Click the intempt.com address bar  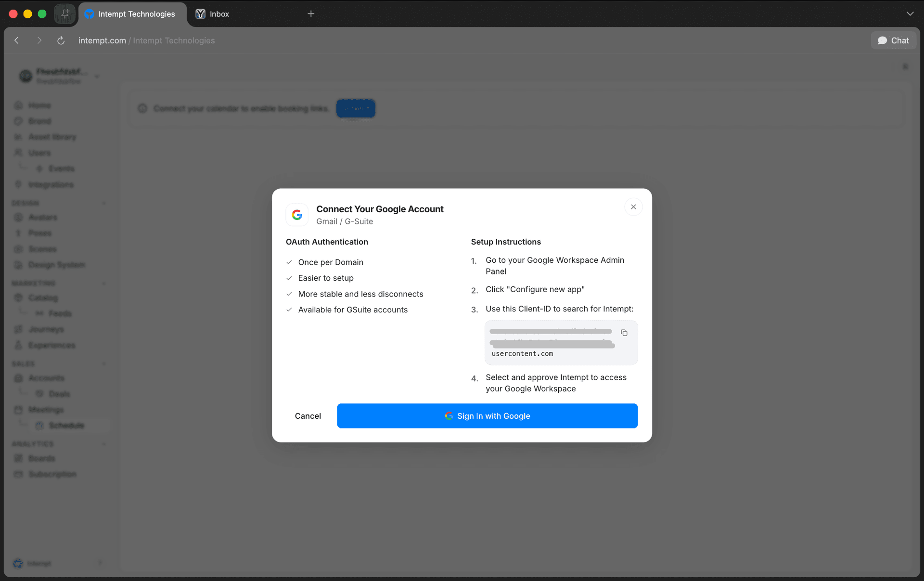(147, 40)
